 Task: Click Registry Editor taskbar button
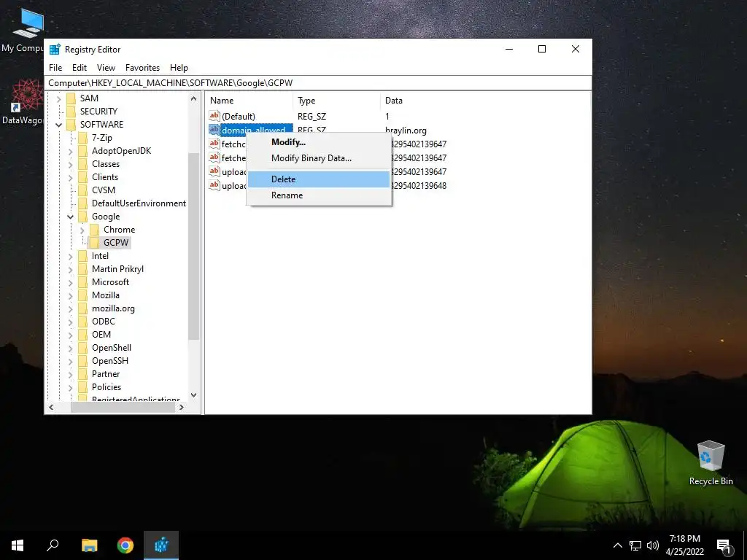pyautogui.click(x=161, y=545)
